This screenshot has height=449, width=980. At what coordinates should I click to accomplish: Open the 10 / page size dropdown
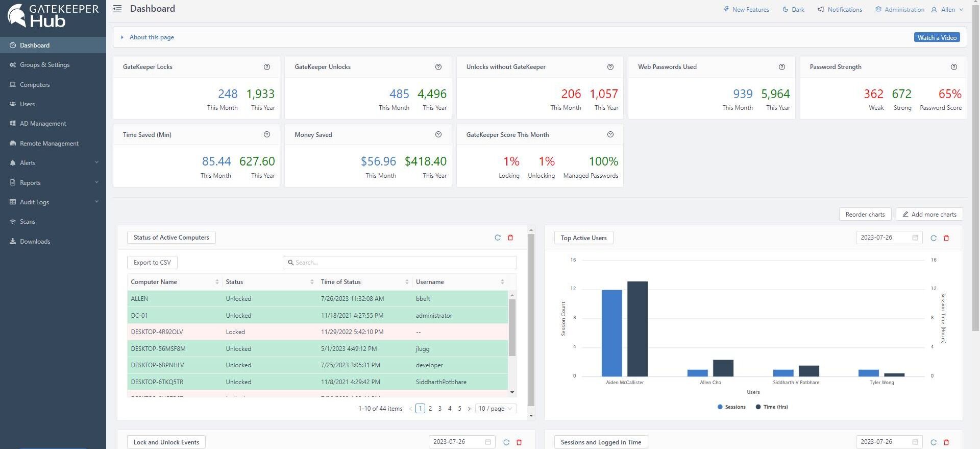tap(496, 409)
